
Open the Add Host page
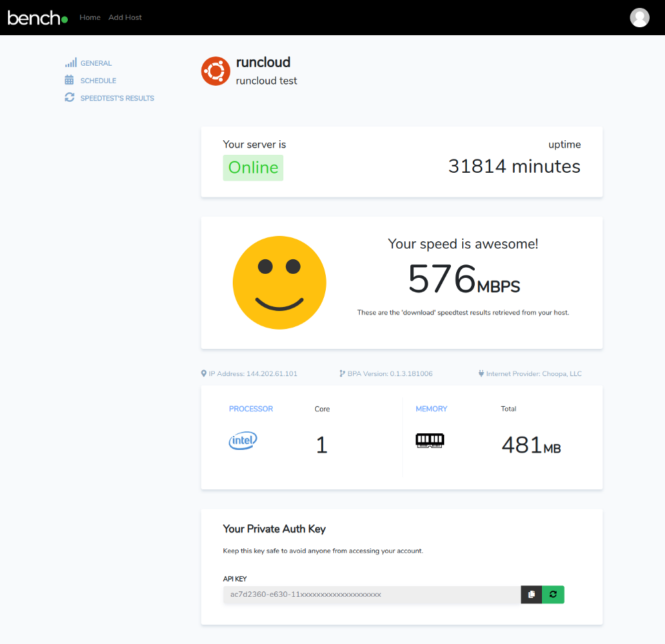point(125,17)
